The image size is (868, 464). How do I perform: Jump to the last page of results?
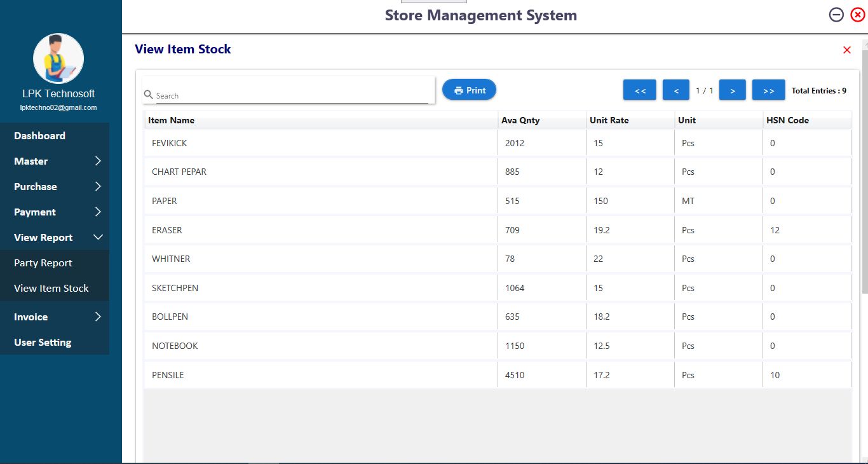tap(768, 90)
